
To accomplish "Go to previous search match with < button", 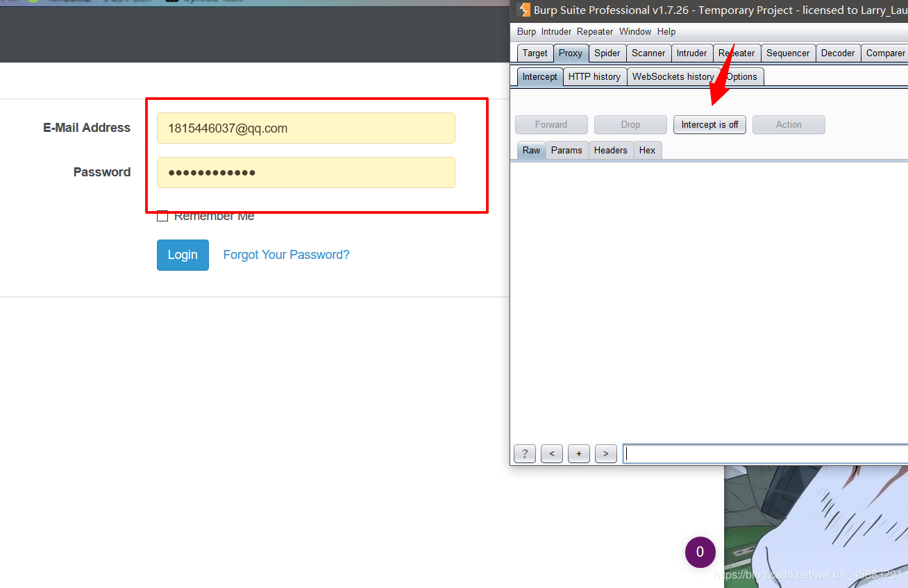I will (552, 454).
